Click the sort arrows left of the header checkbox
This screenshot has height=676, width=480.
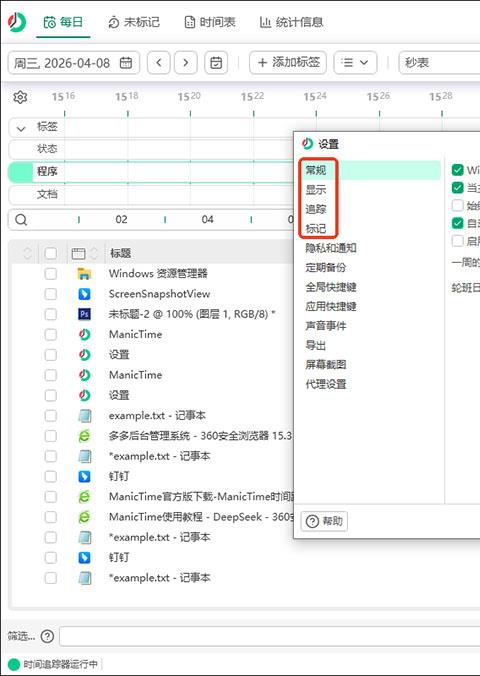(27, 253)
